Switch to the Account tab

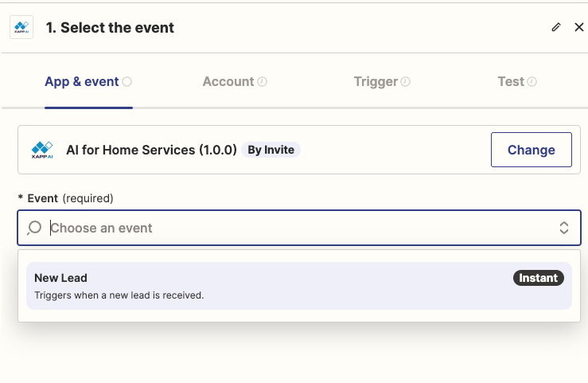click(x=235, y=82)
